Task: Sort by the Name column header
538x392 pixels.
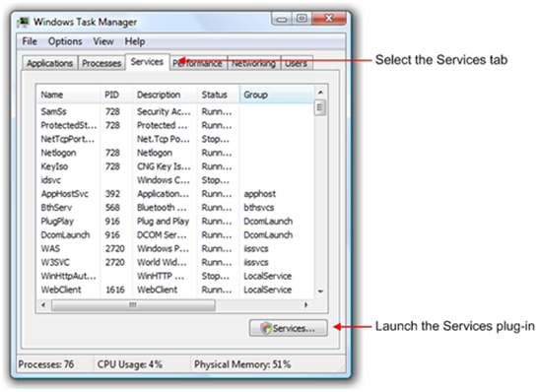Action: pyautogui.click(x=68, y=95)
